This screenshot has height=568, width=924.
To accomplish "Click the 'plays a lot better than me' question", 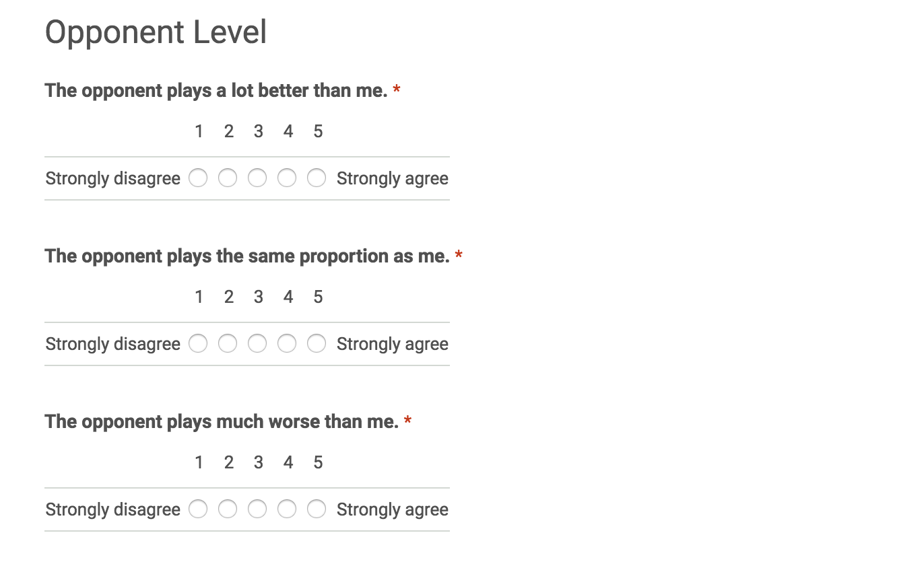I will pos(216,90).
